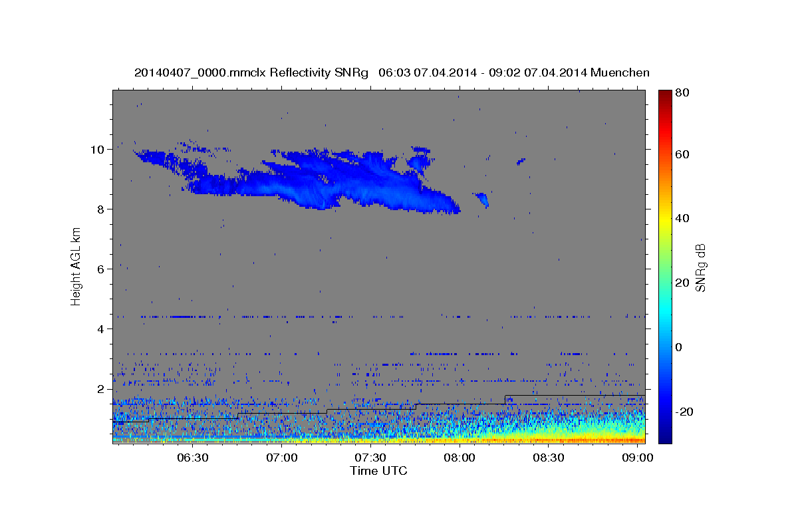The image size is (798, 532).
Task: Click the colorbar value 20
Action: coord(683,283)
